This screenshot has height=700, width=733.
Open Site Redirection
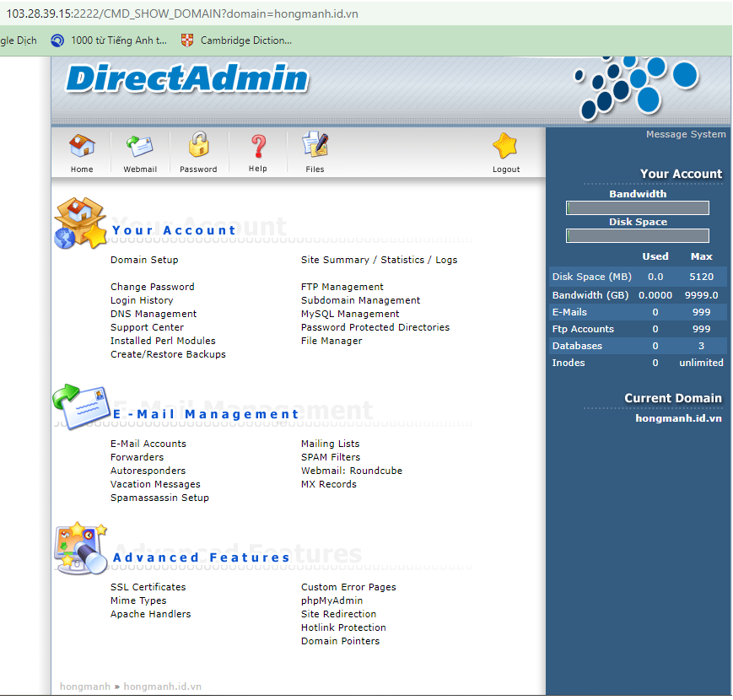pyautogui.click(x=338, y=615)
